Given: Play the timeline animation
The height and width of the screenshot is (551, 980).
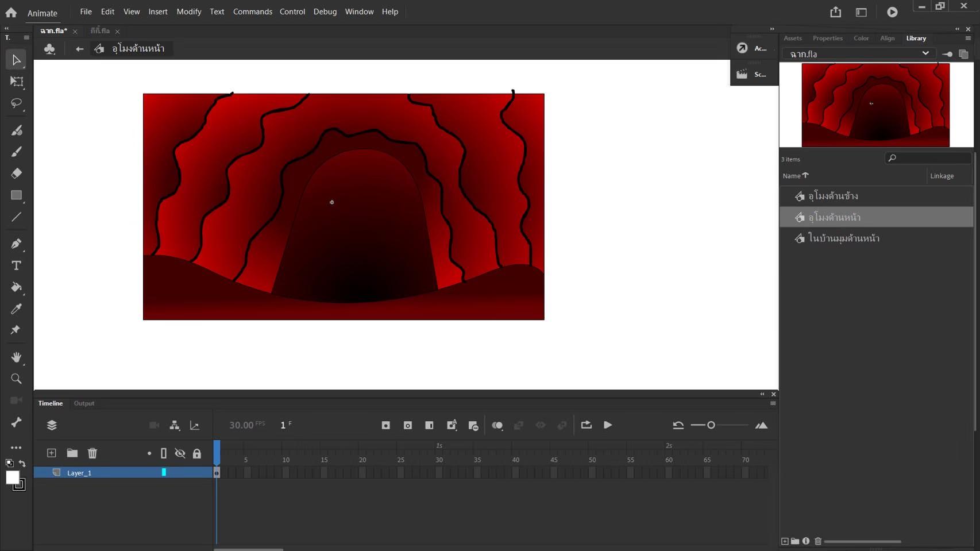Looking at the screenshot, I should pyautogui.click(x=607, y=425).
